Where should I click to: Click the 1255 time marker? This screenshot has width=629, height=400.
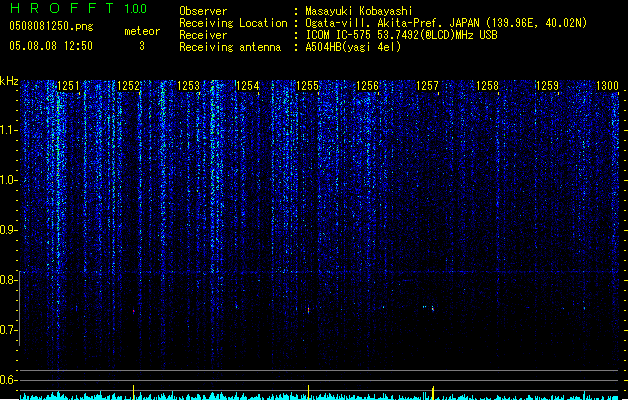tap(308, 86)
